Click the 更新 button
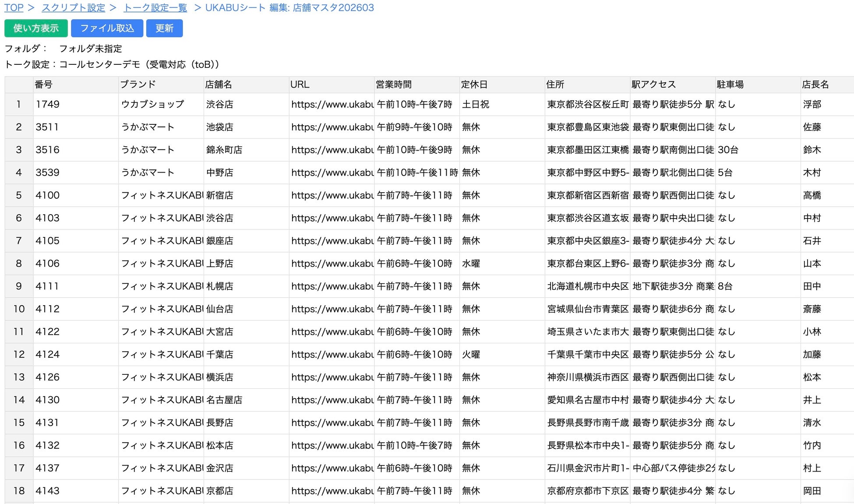Screen dimensions: 854x504 point(164,28)
